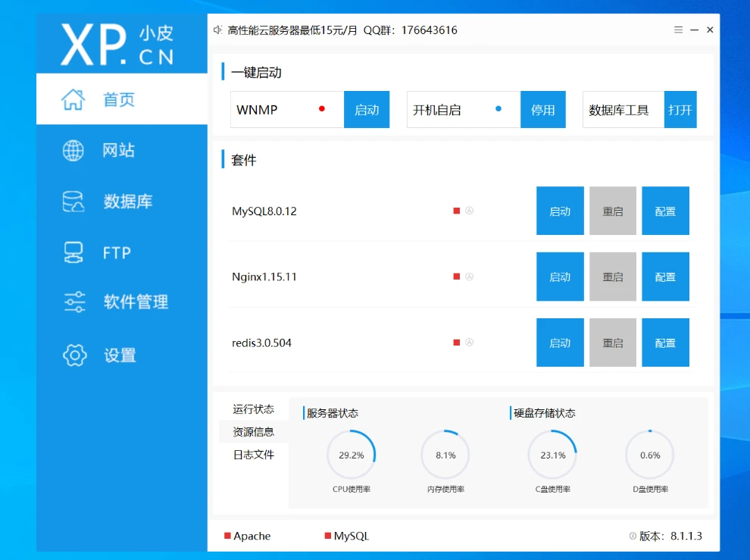The image size is (750, 560).
Task: Click the 数据库工具 field
Action: (623, 110)
